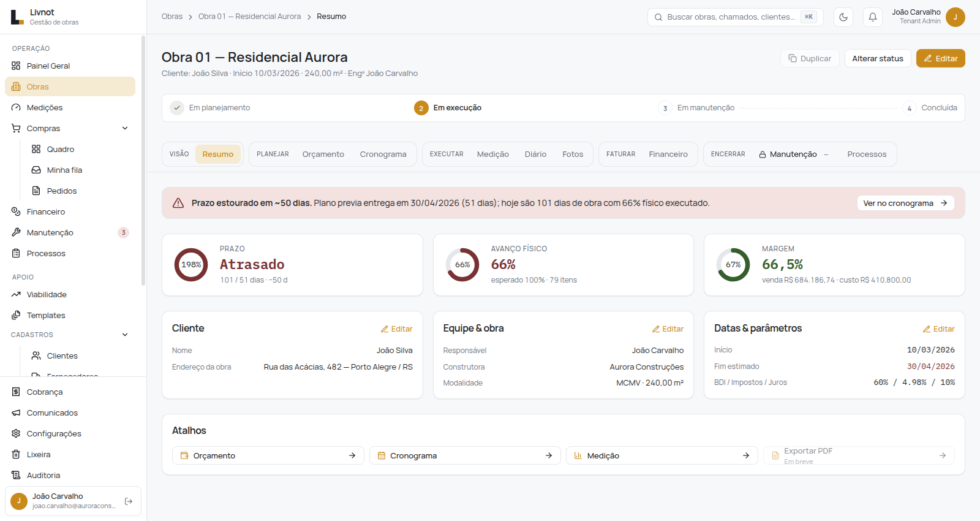Toggle dark mode with the moon icon
The image size is (980, 521).
(843, 17)
